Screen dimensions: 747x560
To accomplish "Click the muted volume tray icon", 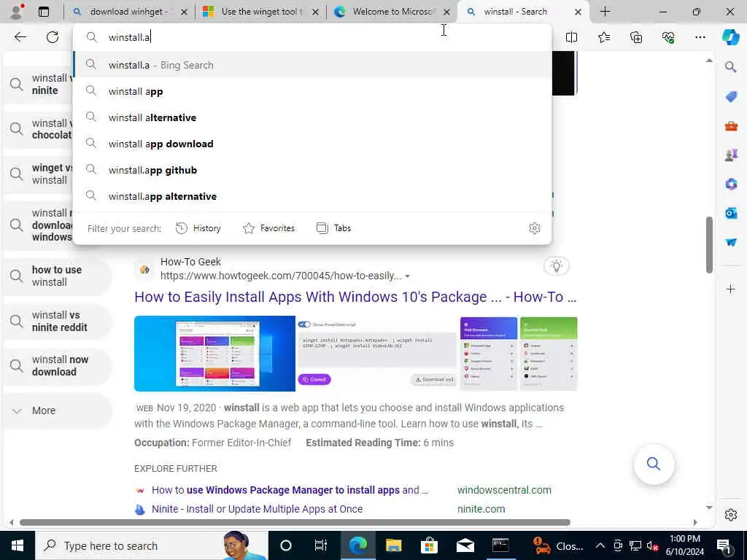I will [652, 545].
